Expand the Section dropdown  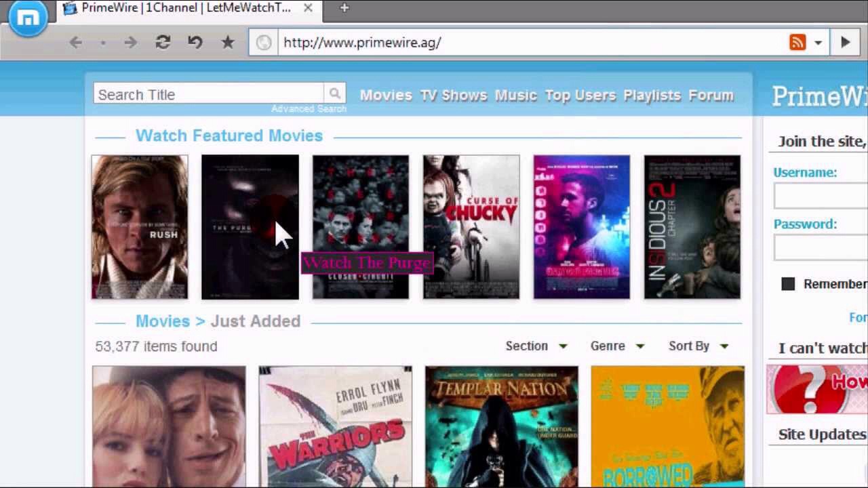(x=536, y=346)
